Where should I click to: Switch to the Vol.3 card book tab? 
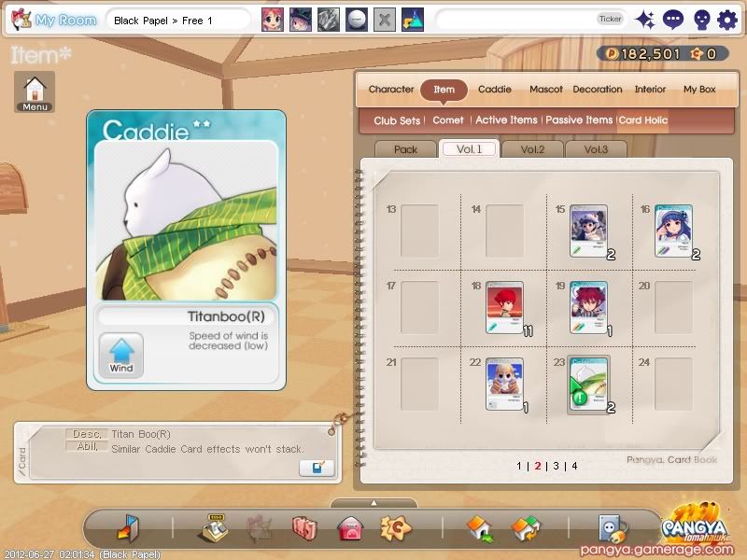(596, 149)
